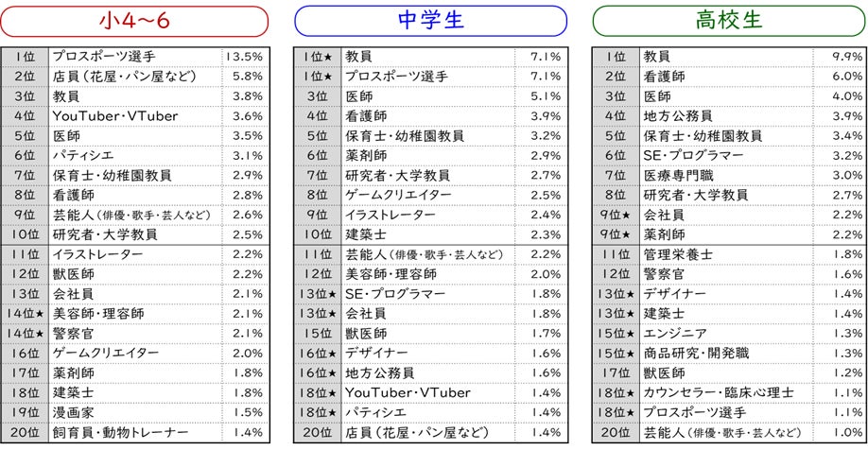This screenshot has width=868, height=450.
Task: Click the 13.5% value for プロスポーツ選手
Action: point(245,57)
